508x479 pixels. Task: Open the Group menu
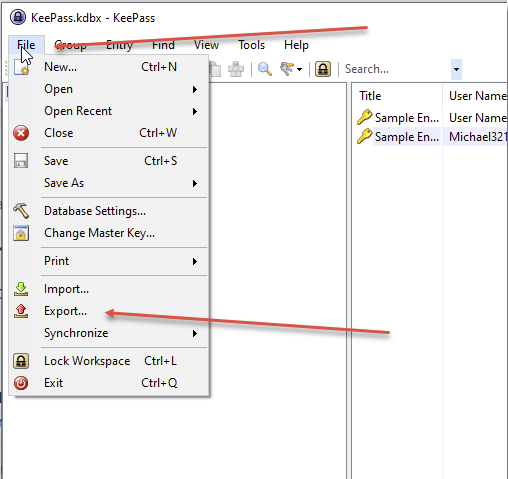71,45
